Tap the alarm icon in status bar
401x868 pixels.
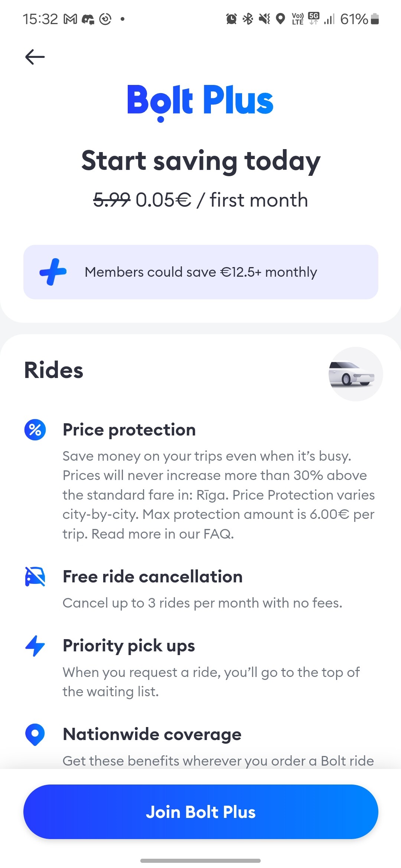tap(231, 19)
